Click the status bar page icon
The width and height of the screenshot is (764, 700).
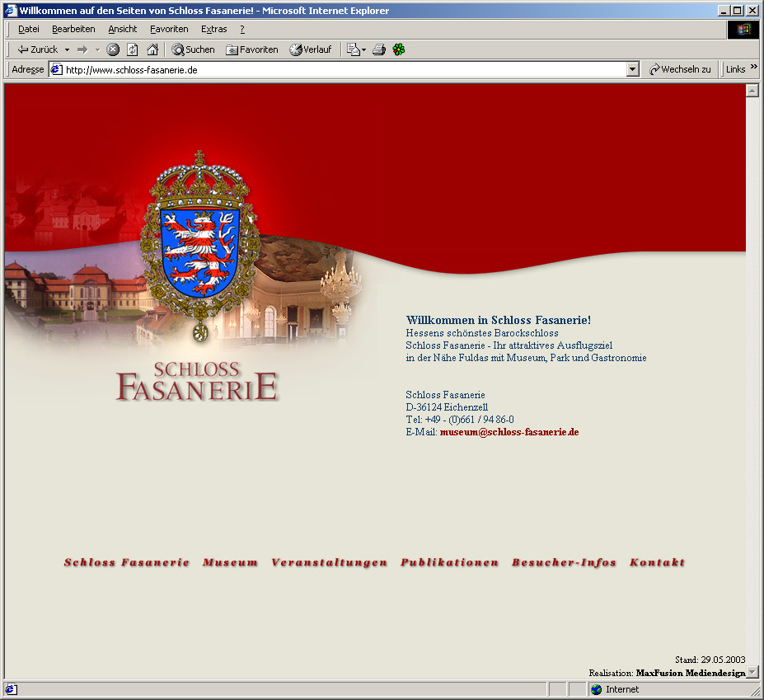11,689
